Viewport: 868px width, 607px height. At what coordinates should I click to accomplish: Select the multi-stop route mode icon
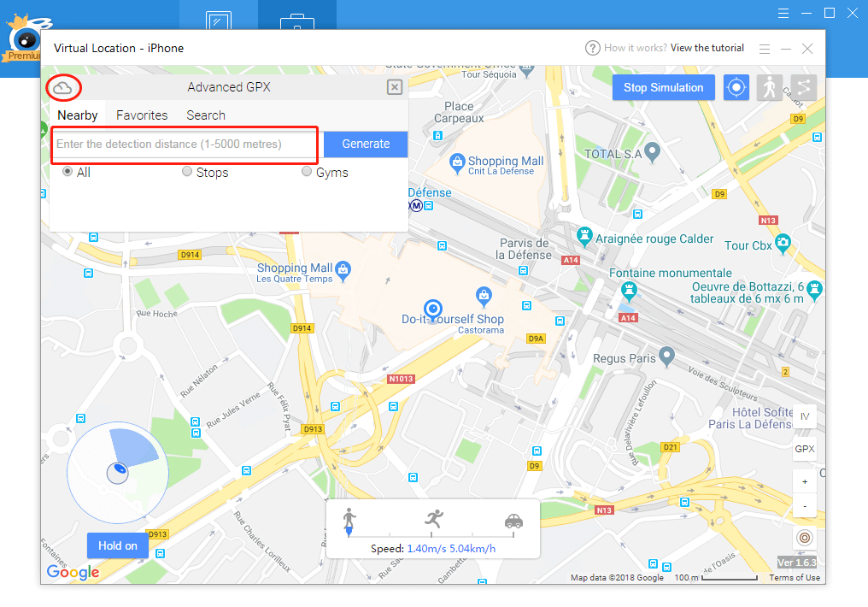803,87
